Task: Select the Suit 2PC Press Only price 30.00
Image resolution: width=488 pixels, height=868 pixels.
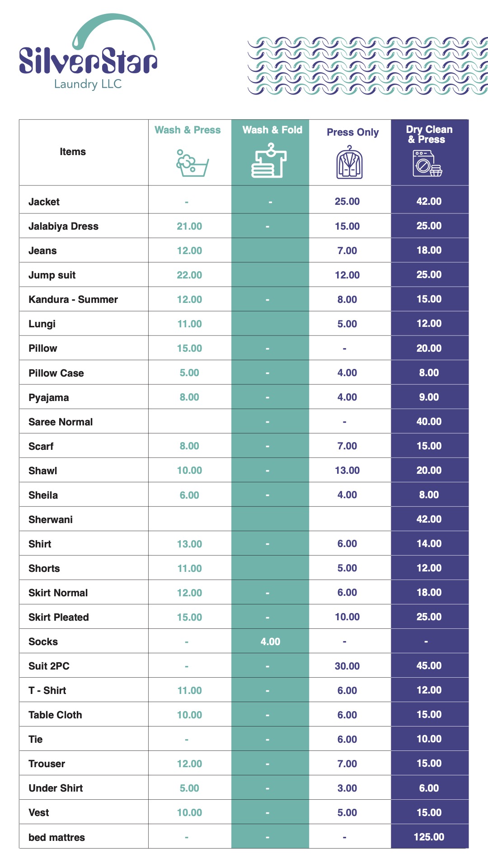Action: 347,666
